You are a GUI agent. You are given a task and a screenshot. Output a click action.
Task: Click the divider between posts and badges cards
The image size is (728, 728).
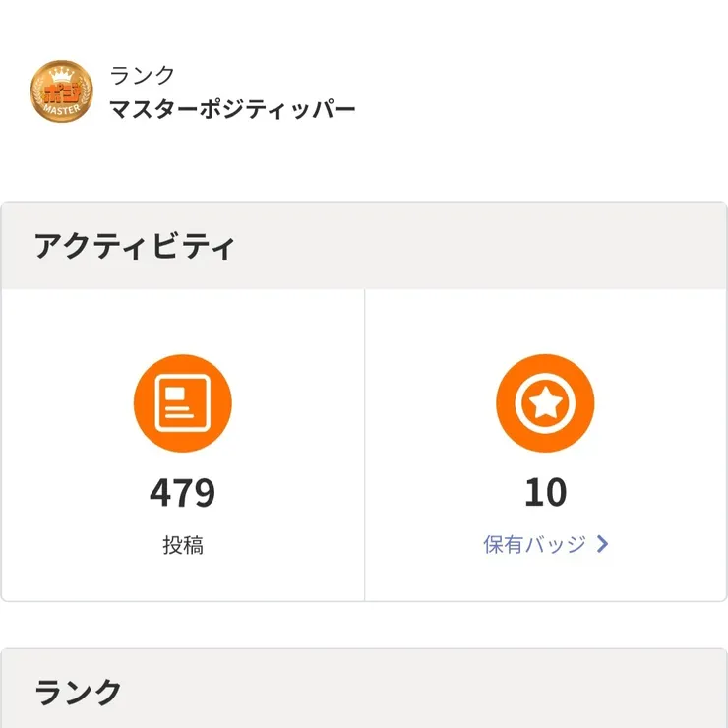coord(365,445)
